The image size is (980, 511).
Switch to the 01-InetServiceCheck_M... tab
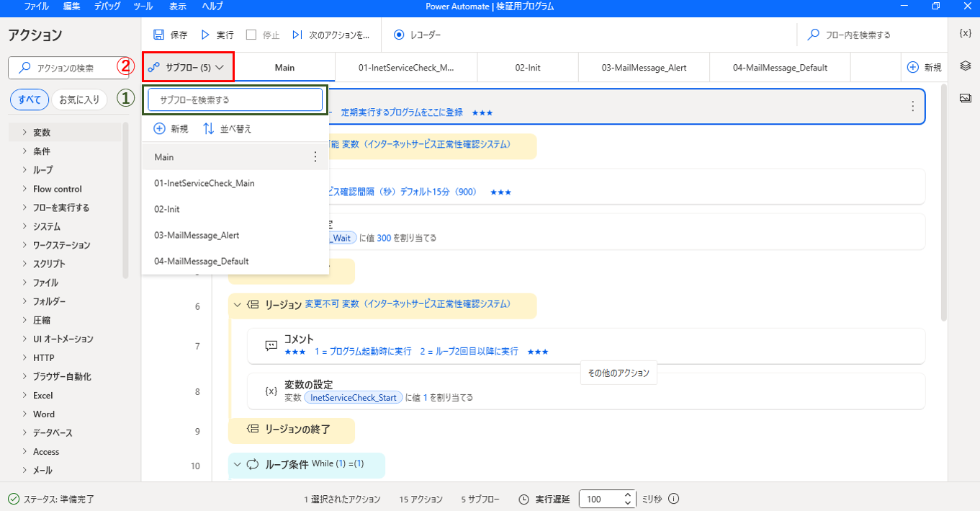click(406, 67)
